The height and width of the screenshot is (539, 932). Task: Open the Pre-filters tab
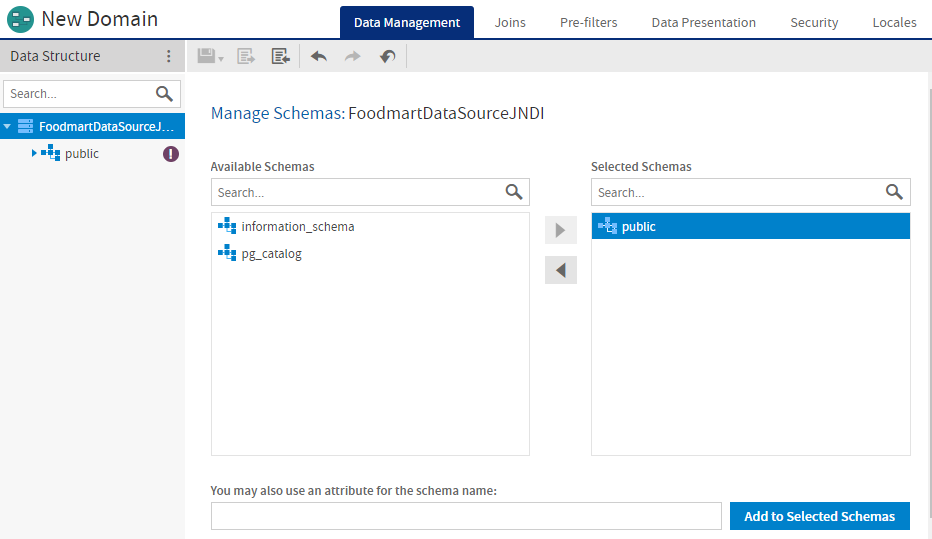pyautogui.click(x=588, y=23)
